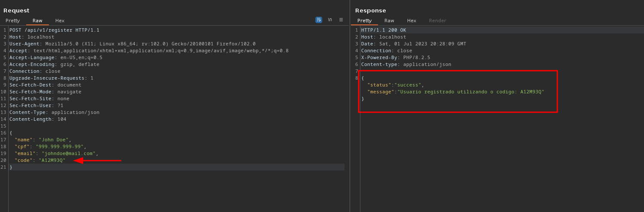Viewport: 644px width, 212px height.
Task: Click the "email" value johndoe@mail.com
Action: [68, 153]
